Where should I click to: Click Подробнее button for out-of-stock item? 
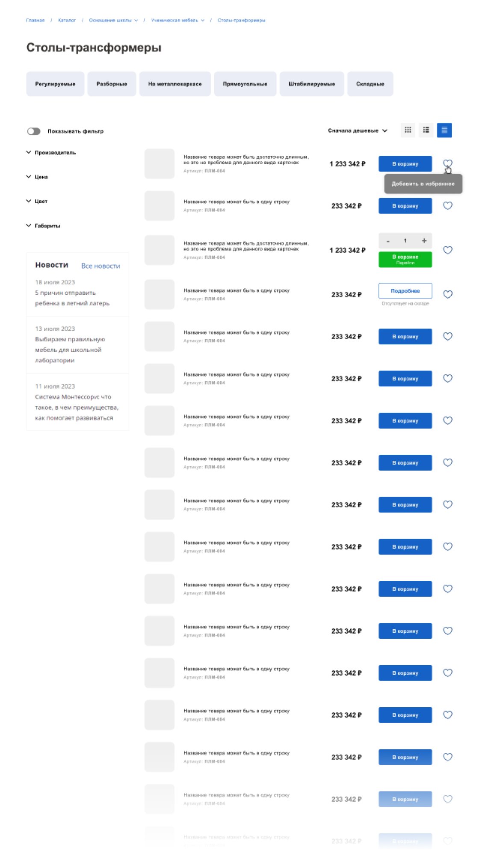405,291
